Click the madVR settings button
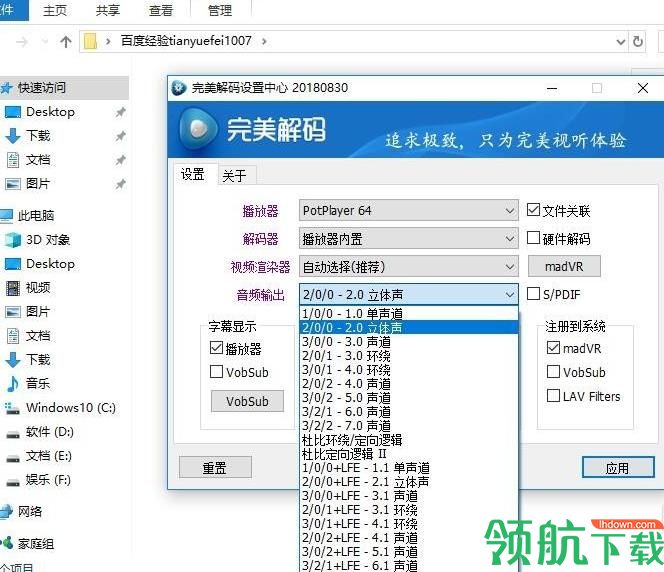The width and height of the screenshot is (664, 572). 564,266
